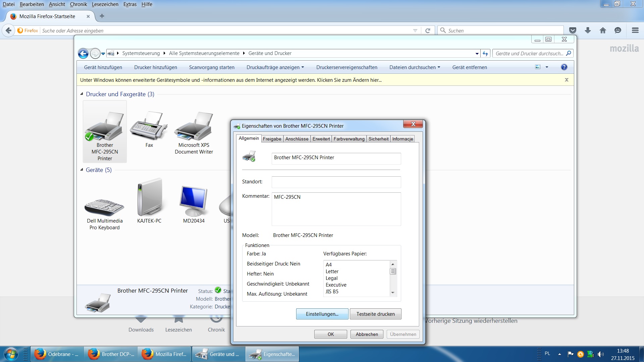Switch to Brother DCP taskbar item
The height and width of the screenshot is (362, 644).
coord(111,354)
